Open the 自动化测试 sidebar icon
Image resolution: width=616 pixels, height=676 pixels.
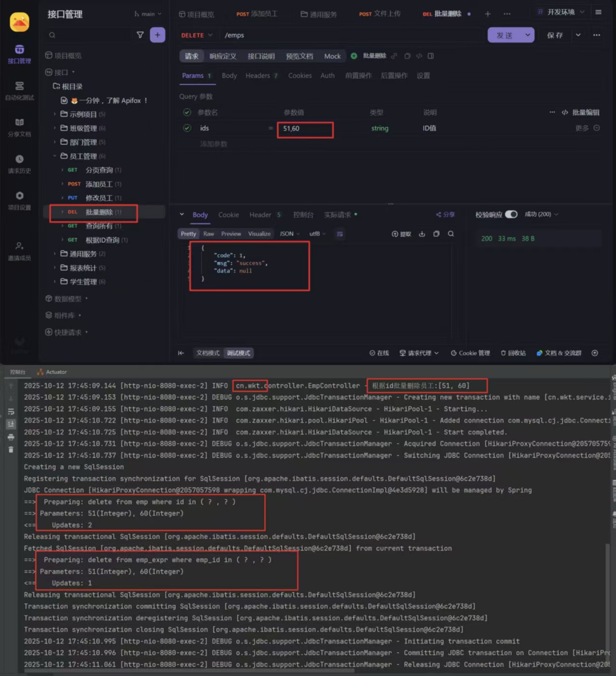(19, 90)
